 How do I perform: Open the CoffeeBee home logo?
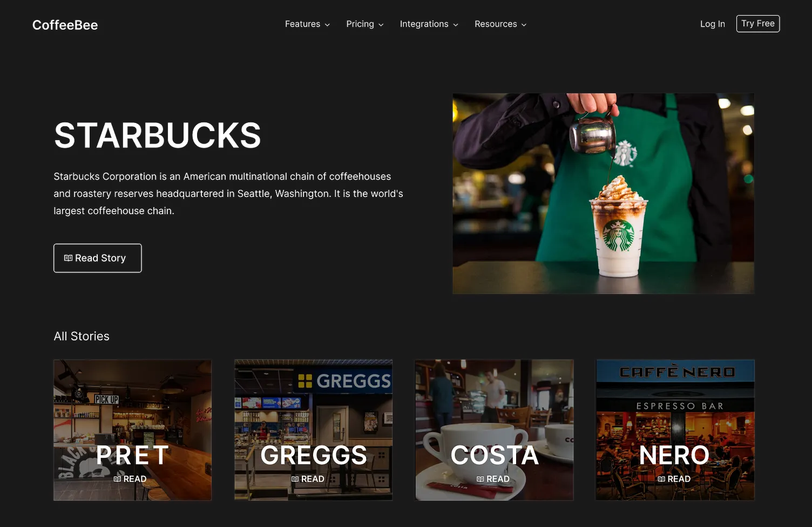click(x=65, y=25)
